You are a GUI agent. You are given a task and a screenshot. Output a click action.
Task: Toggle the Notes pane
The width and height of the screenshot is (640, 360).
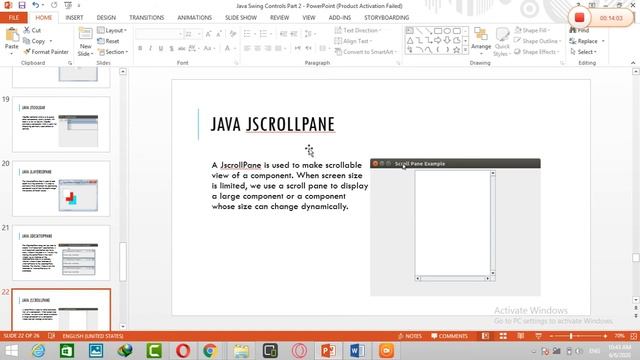point(410,336)
